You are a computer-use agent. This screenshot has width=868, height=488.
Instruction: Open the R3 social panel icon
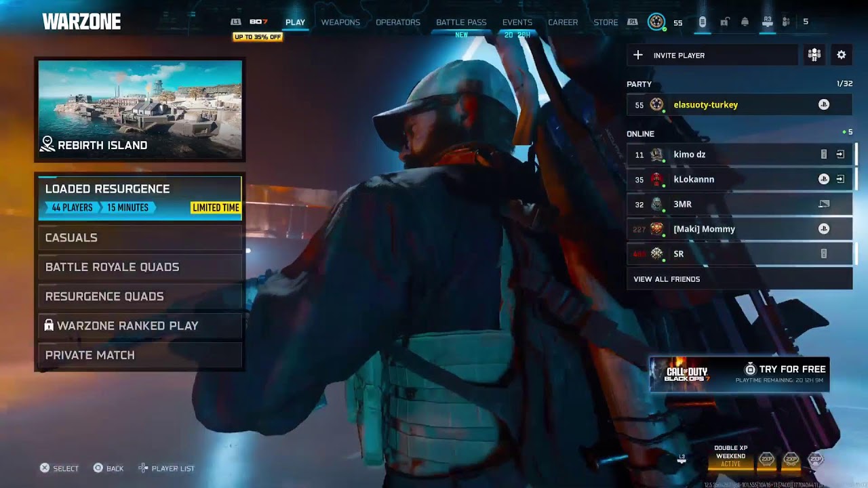click(767, 22)
